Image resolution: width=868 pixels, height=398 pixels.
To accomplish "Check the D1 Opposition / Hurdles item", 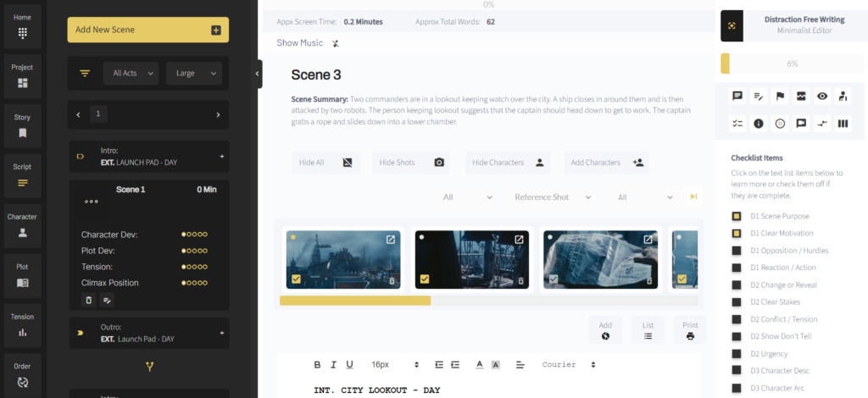I will click(x=737, y=251).
